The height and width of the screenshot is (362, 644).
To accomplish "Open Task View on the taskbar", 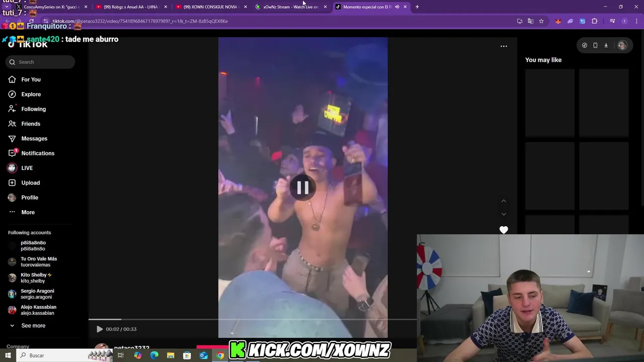I will tap(121, 355).
